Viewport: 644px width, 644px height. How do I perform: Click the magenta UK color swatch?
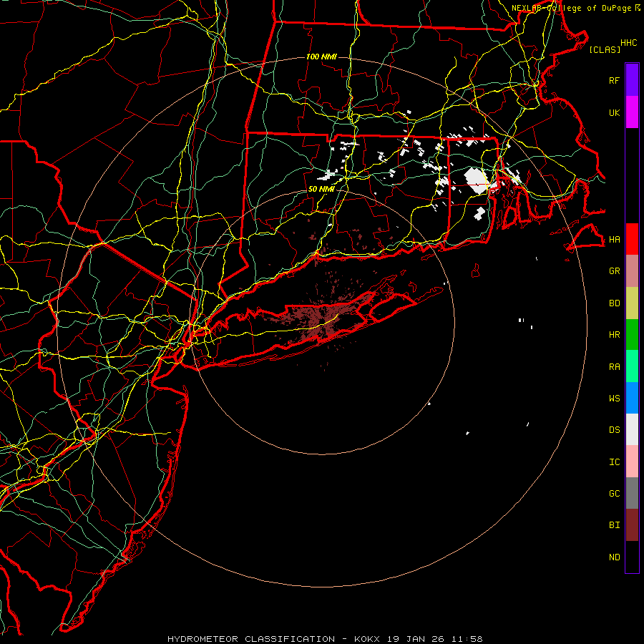pos(632,112)
